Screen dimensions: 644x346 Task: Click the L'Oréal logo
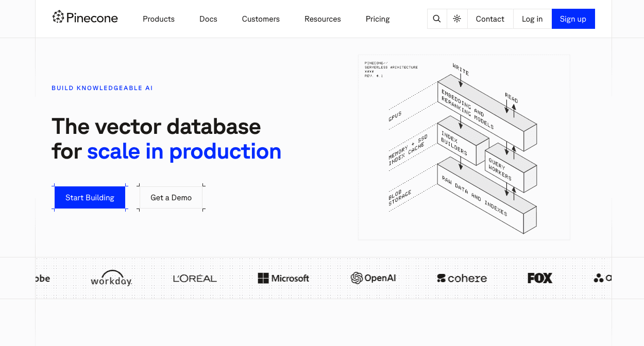[195, 279]
